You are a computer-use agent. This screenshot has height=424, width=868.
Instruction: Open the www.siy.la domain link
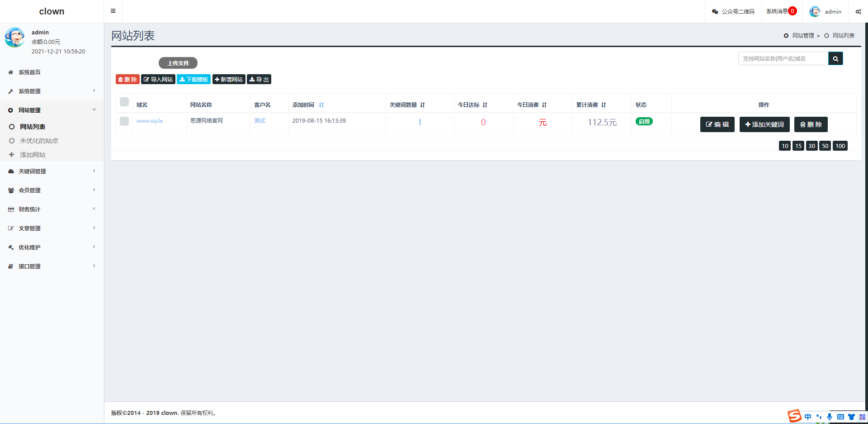[x=150, y=121]
